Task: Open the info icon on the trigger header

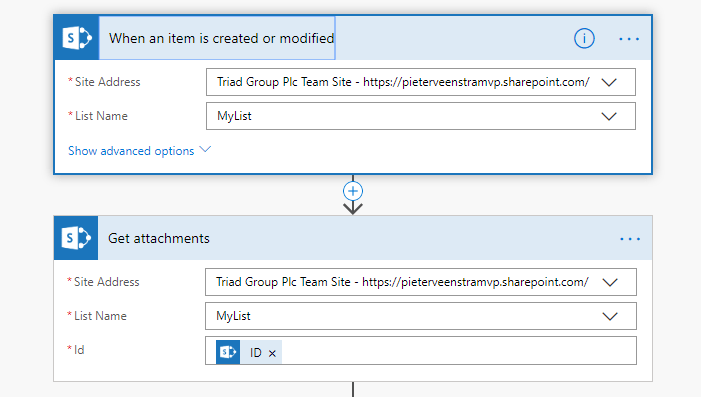Action: pos(584,38)
